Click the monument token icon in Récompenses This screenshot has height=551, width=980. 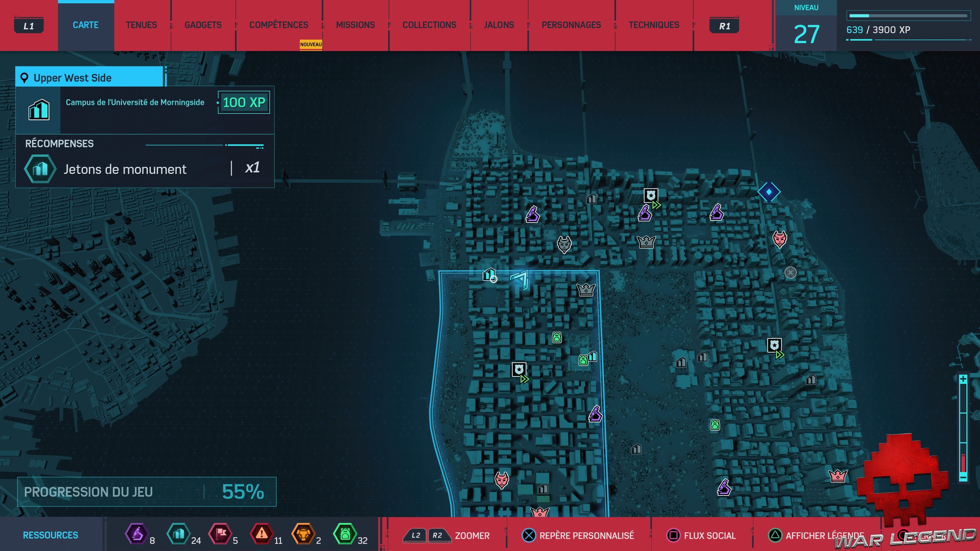40,169
